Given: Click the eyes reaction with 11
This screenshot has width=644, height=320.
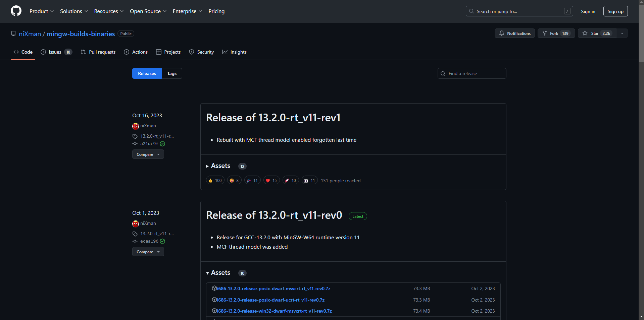Looking at the screenshot, I should pyautogui.click(x=310, y=180).
